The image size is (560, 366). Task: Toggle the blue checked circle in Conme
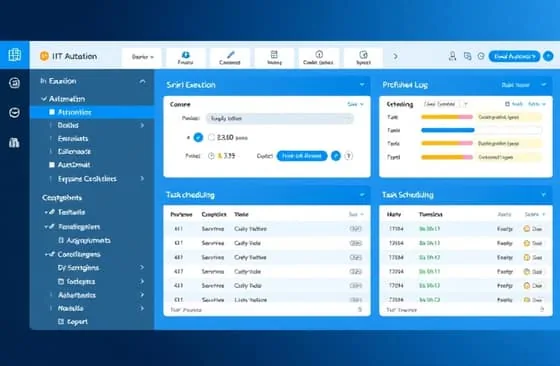coord(198,137)
